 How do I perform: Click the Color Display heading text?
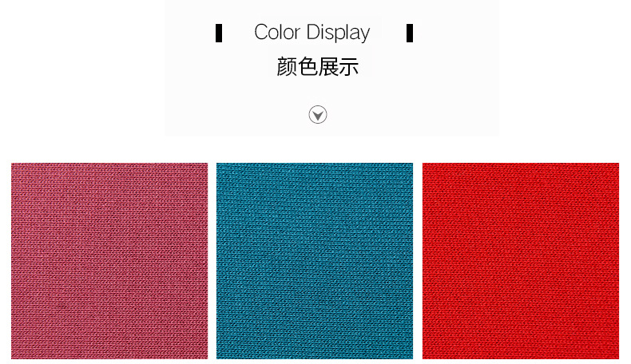pos(312,33)
